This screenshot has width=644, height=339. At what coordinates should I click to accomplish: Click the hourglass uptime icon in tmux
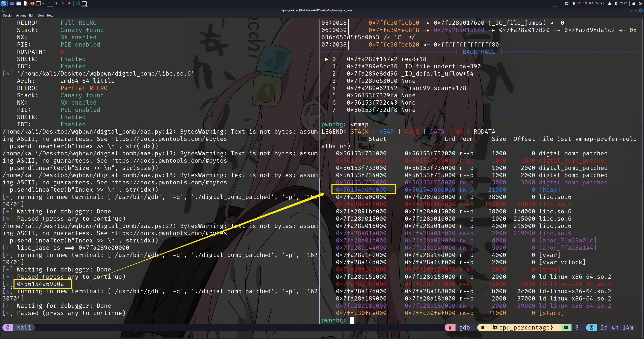click(591, 328)
